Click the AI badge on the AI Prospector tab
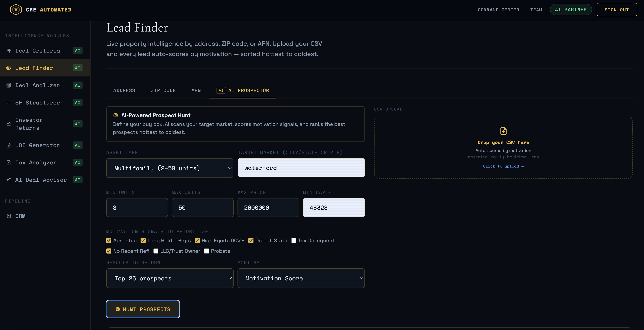 (x=221, y=90)
